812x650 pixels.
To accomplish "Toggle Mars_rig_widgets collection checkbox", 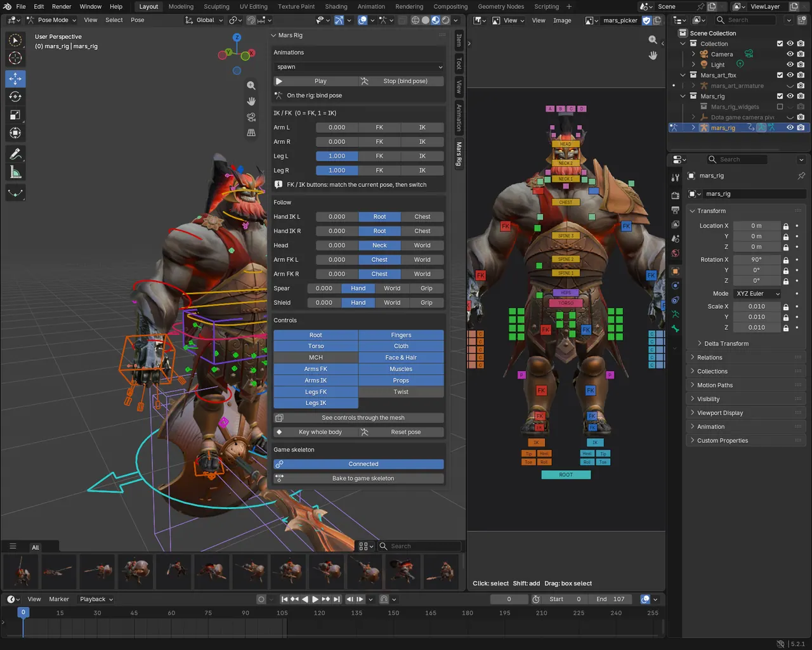I will click(x=780, y=107).
